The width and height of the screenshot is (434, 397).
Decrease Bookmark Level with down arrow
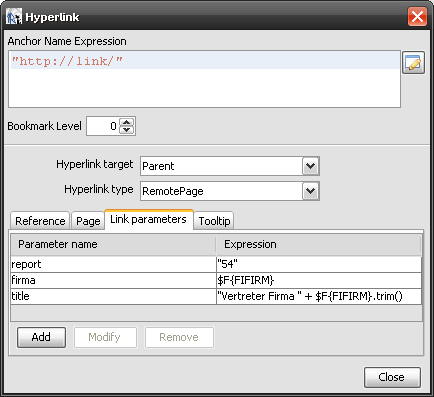[x=127, y=130]
